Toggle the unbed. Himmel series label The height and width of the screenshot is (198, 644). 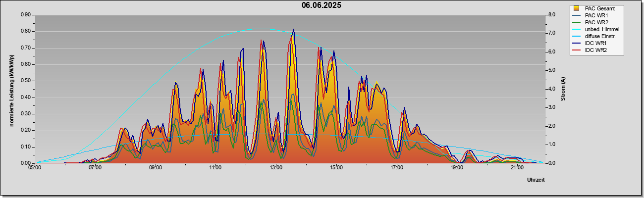[x=602, y=29]
